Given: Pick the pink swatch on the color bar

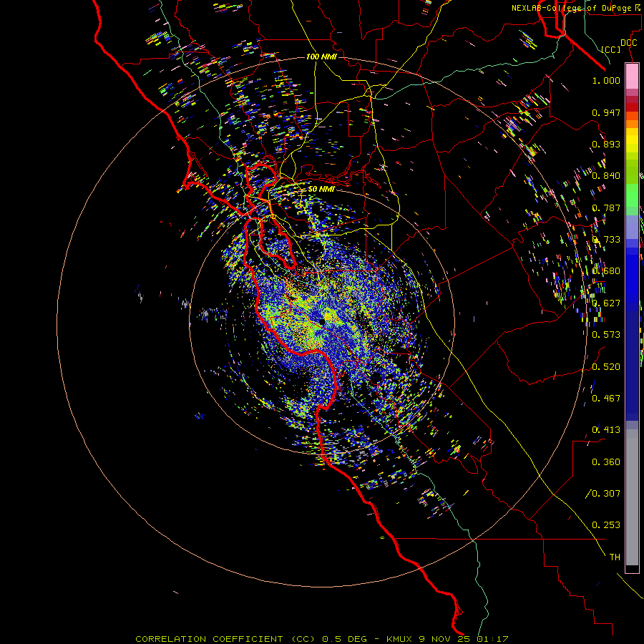Looking at the screenshot, I should click(x=632, y=76).
